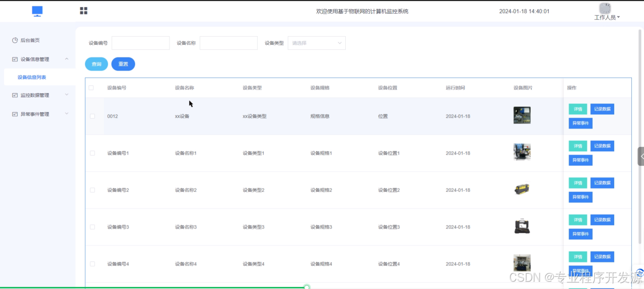The image size is (644, 289).
Task: Check the 设备编号4 row checkbox
Action: 93,264
